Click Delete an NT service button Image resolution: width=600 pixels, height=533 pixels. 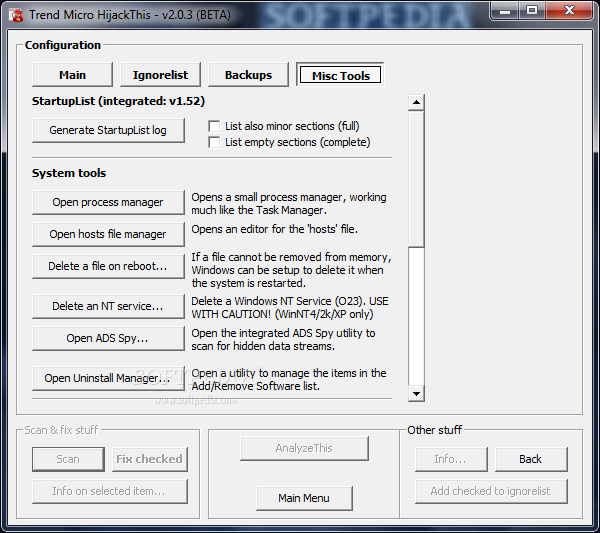(x=108, y=306)
